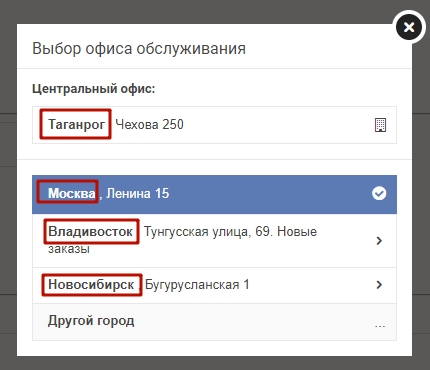Screen dimensions: 430x370
Task: Click the Центральный офис label
Action: point(94,89)
